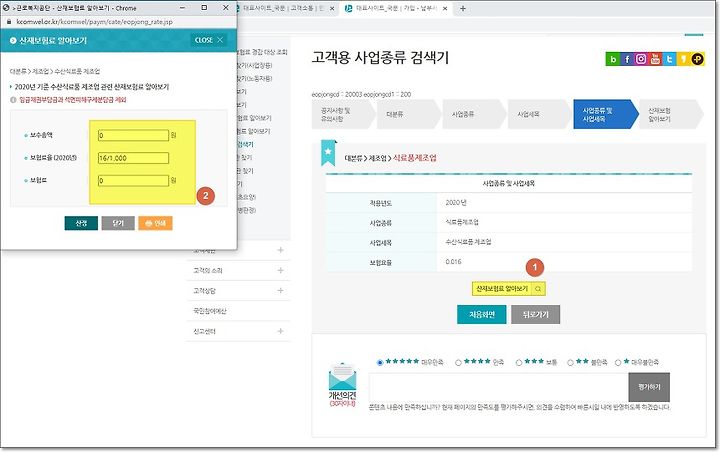Open the Instagram social icon

pyautogui.click(x=641, y=59)
